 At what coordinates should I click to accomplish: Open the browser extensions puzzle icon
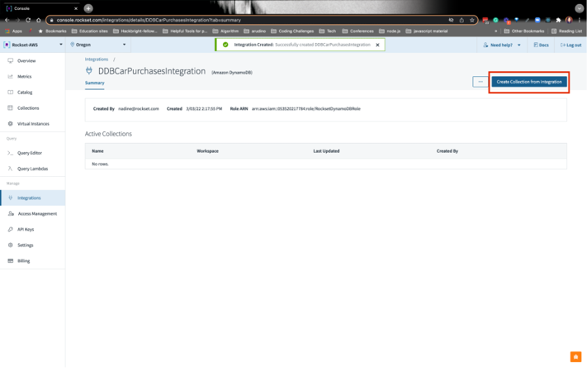pyautogui.click(x=558, y=20)
